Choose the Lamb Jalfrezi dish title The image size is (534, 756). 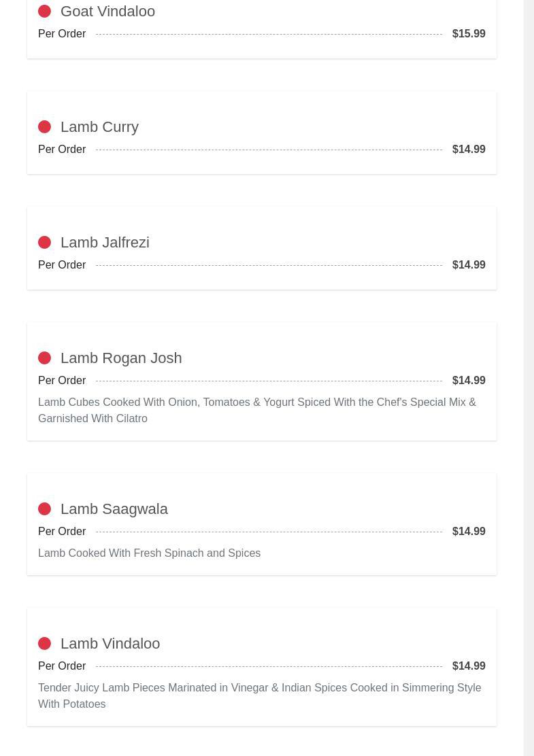(105, 243)
